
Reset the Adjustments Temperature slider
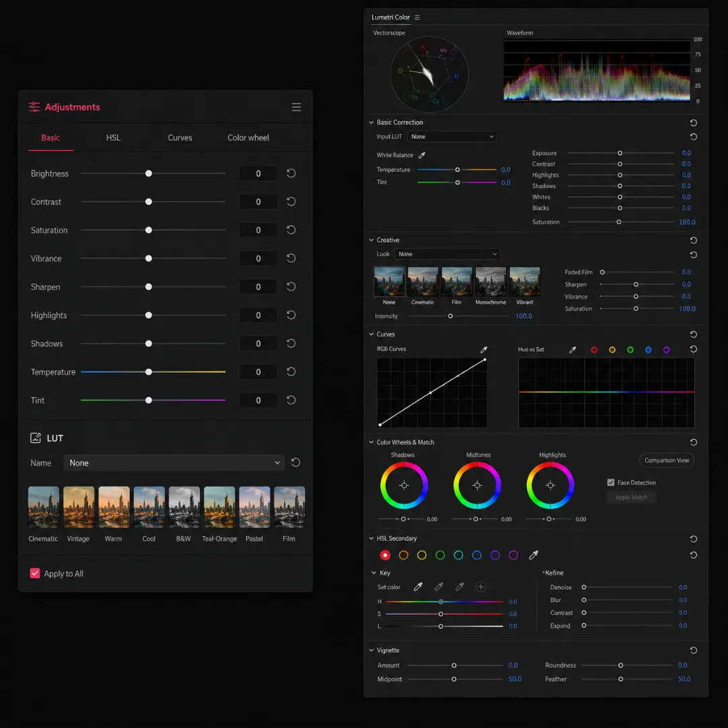click(x=291, y=371)
